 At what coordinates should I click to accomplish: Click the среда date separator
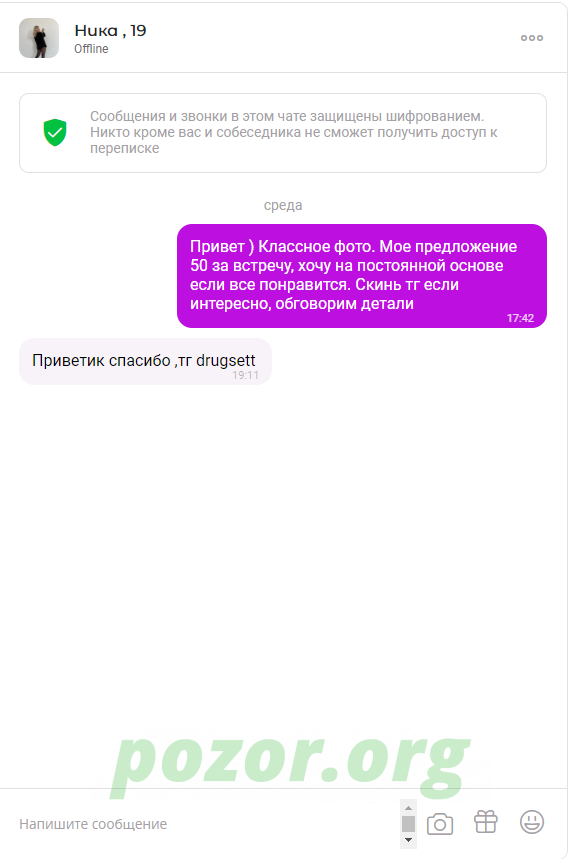pyautogui.click(x=283, y=205)
